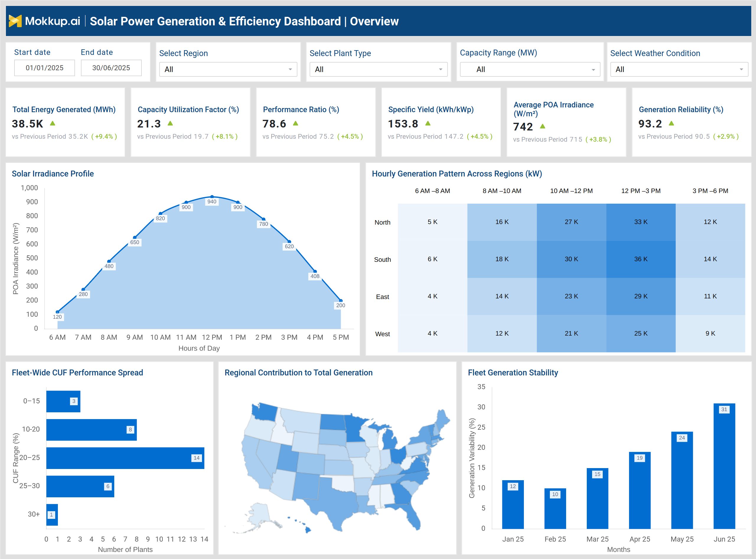Screen dimensions: 756x559
Task: Open the Select Weather Condition dropdown
Action: coord(679,69)
